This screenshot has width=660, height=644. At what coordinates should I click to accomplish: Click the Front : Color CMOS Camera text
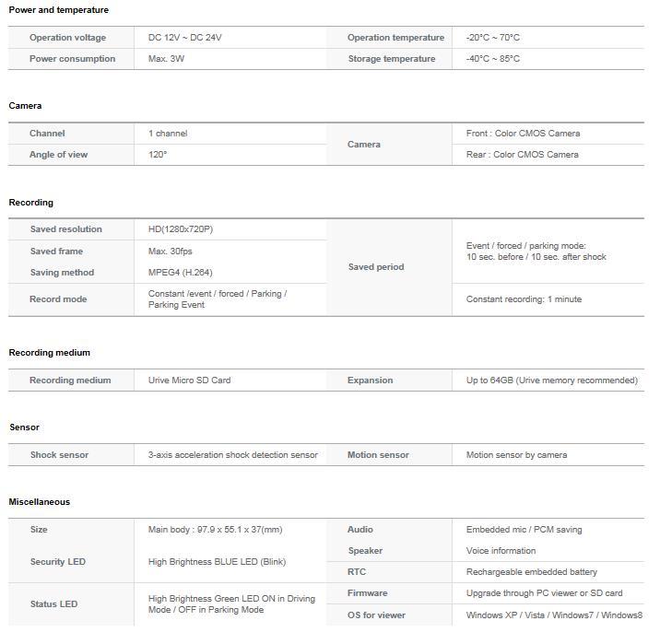(523, 134)
